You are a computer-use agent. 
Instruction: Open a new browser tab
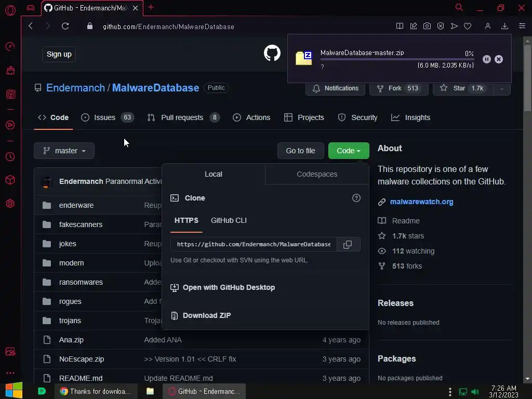(151, 7)
